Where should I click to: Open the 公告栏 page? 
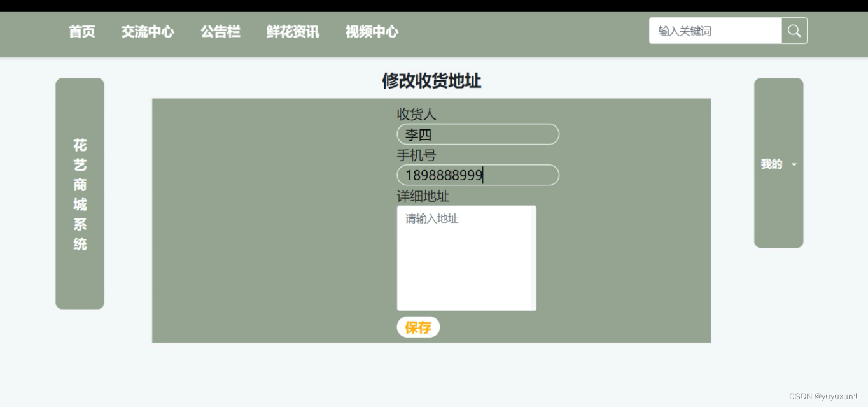coord(220,31)
